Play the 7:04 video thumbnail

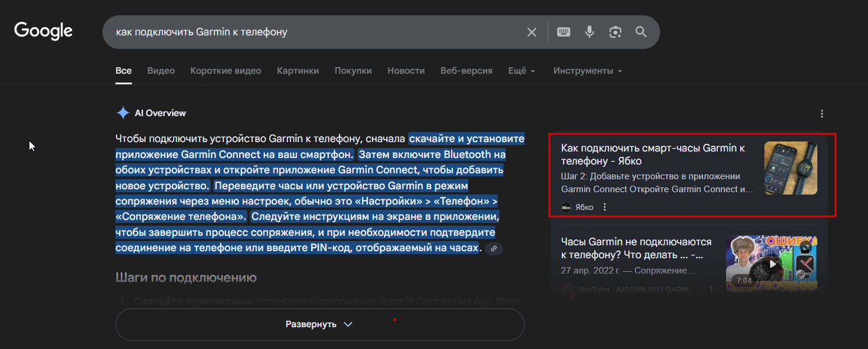click(771, 264)
